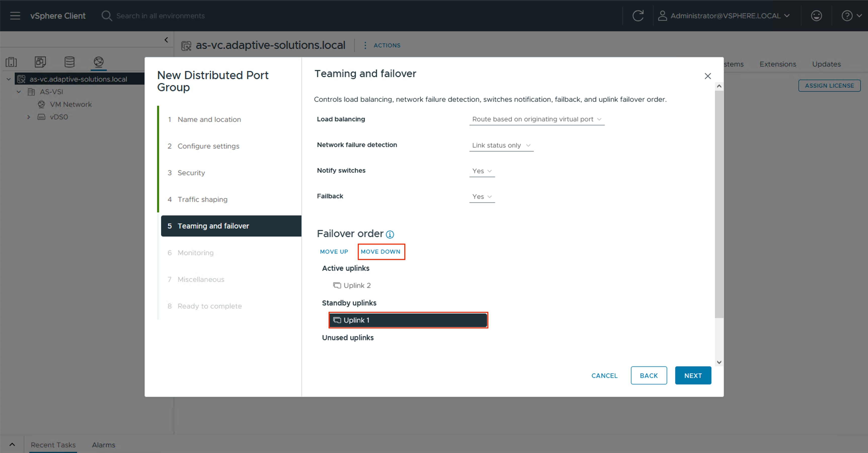This screenshot has width=868, height=453.
Task: Switch to the VMs and Templates inventory icon
Action: [x=40, y=62]
